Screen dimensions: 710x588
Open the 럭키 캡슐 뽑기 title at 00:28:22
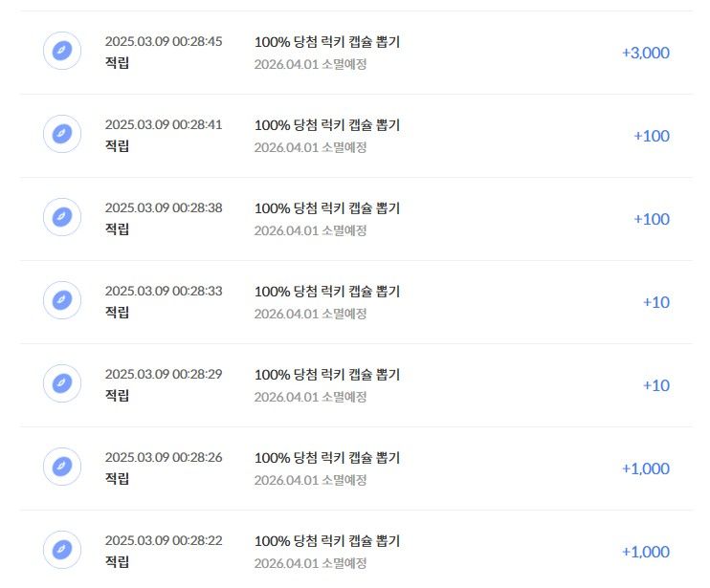pos(327,541)
